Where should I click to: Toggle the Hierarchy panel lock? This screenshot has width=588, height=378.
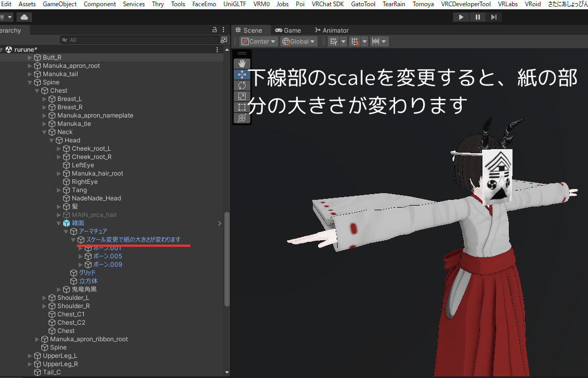coord(215,30)
